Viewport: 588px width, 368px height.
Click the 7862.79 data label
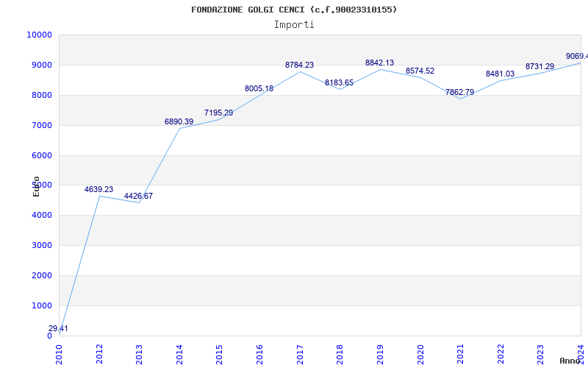(460, 92)
